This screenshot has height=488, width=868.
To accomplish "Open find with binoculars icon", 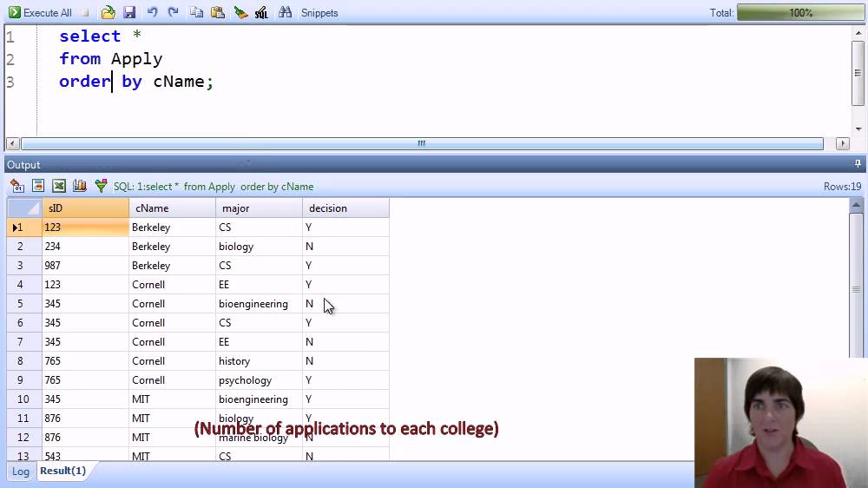I will (285, 12).
